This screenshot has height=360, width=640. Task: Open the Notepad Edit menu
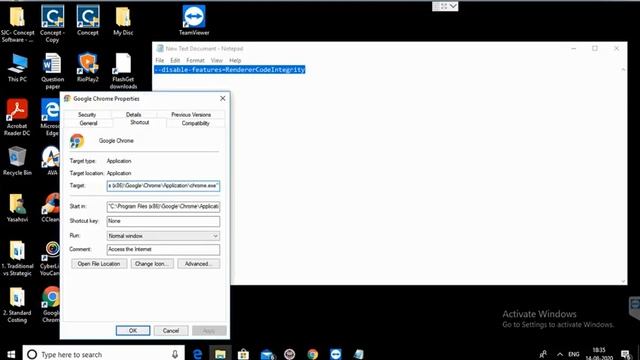[x=175, y=60]
